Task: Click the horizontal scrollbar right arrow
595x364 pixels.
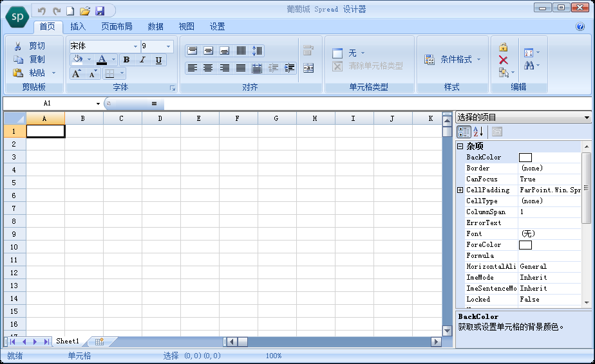Action: [436, 341]
